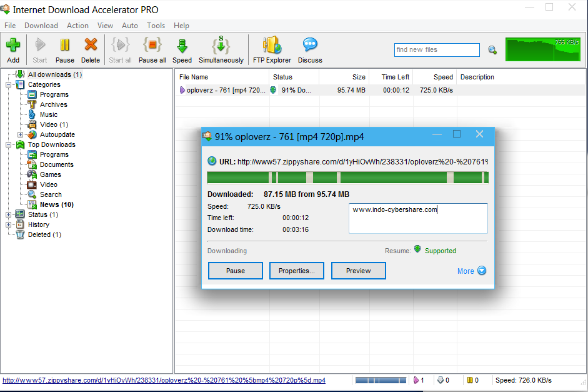Select Games under Top Downloads
588x392 pixels.
(x=50, y=174)
